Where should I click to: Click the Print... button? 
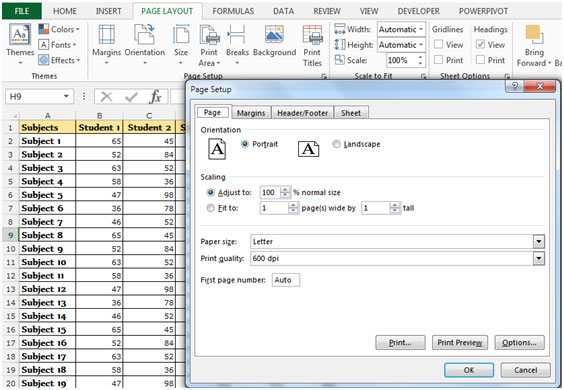(400, 343)
